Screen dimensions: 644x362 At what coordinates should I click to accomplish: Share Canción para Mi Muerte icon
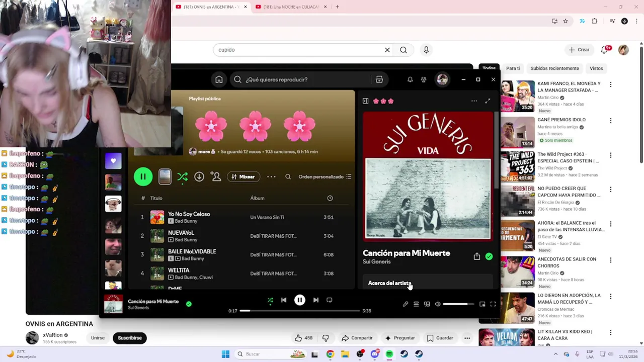(477, 256)
